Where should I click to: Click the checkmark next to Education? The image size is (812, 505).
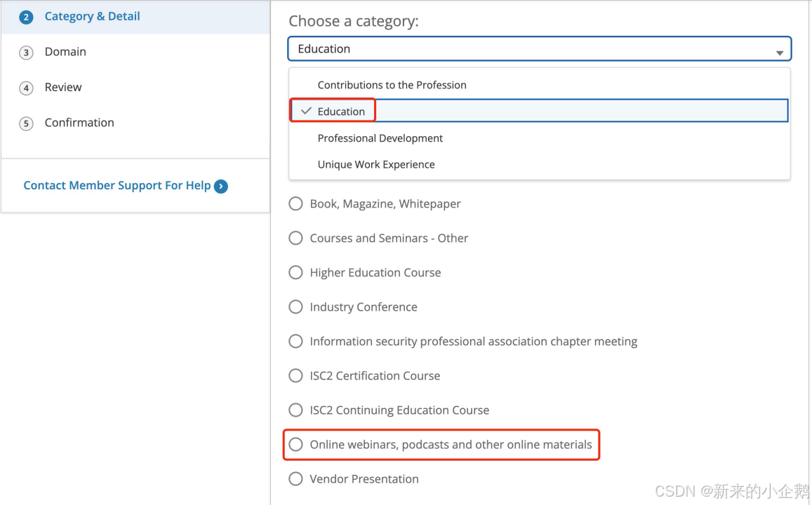[305, 111]
